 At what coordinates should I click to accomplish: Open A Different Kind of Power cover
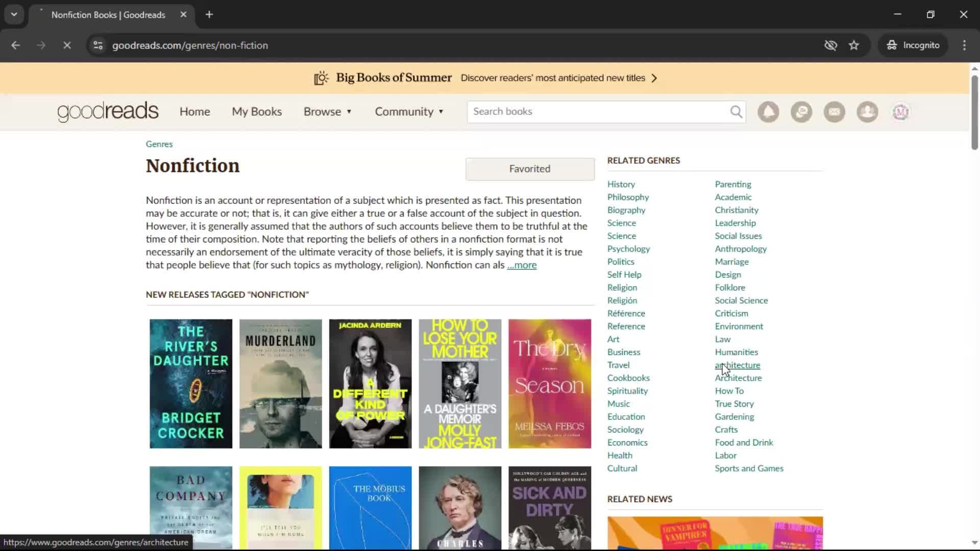371,384
